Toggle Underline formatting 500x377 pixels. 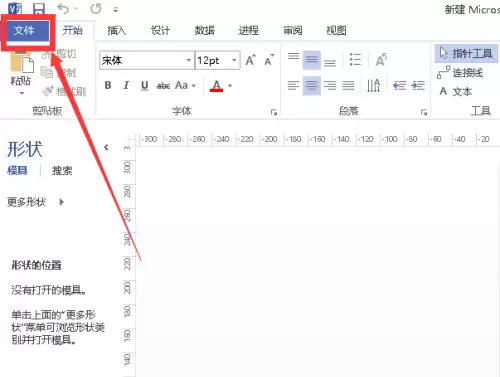[145, 86]
